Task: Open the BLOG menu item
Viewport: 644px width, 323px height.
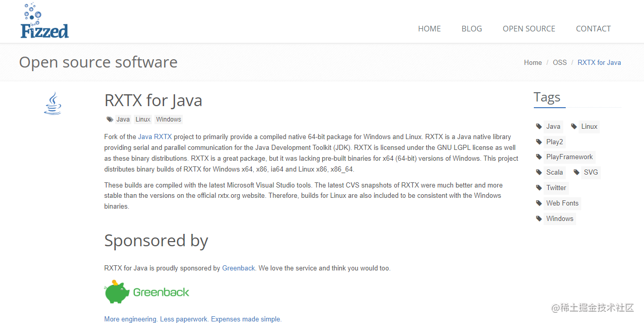Action: pyautogui.click(x=472, y=29)
